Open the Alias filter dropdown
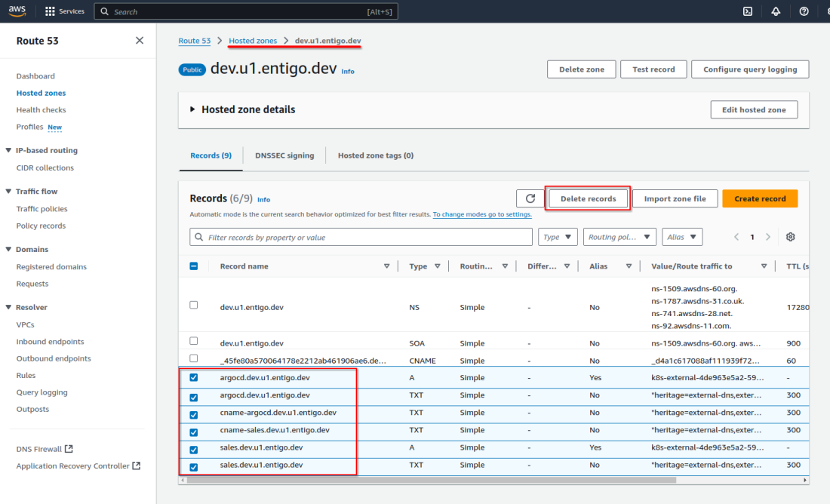Screen dimensions: 830x504 coord(682,237)
